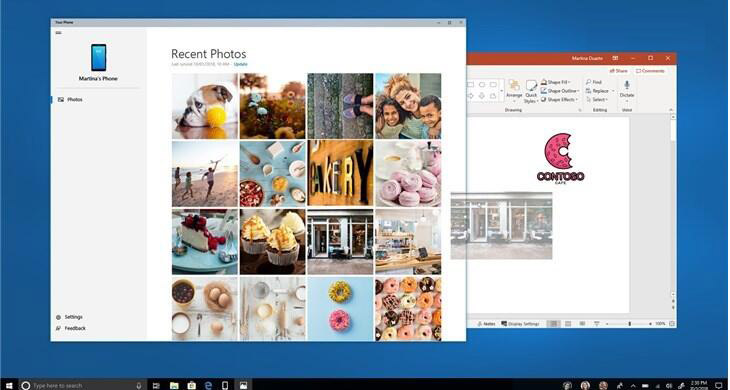Select the Contoso Cafe logo on slide
This screenshot has height=390, width=730.
(560, 159)
